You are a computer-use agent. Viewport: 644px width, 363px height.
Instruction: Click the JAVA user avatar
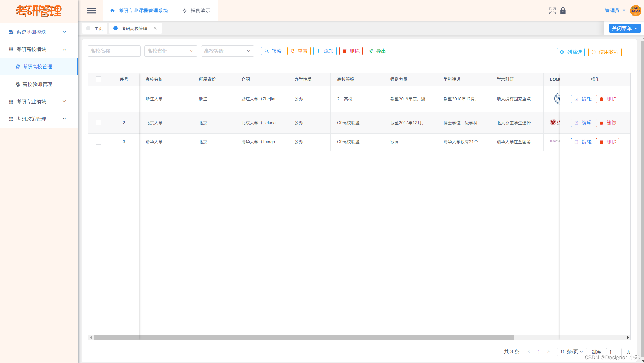[635, 11]
